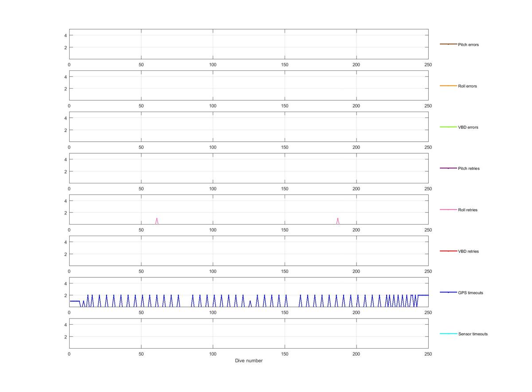Click the blue GPS timeouts legend line

pos(448,292)
